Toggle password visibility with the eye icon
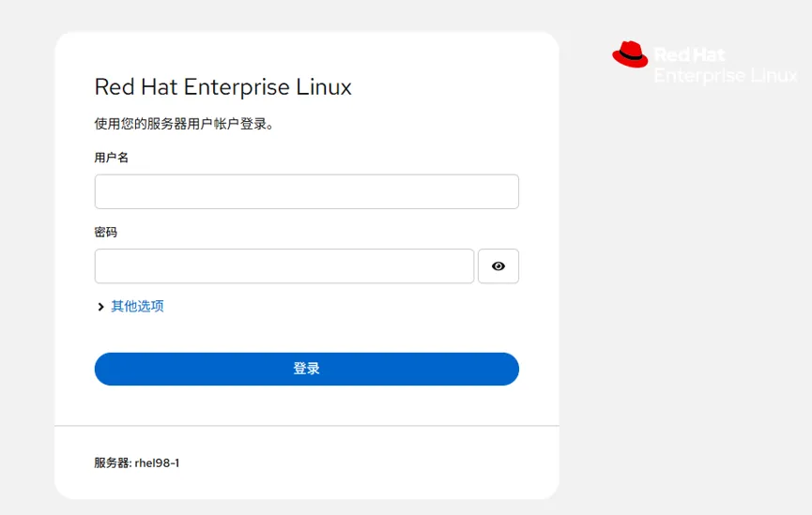 click(498, 266)
